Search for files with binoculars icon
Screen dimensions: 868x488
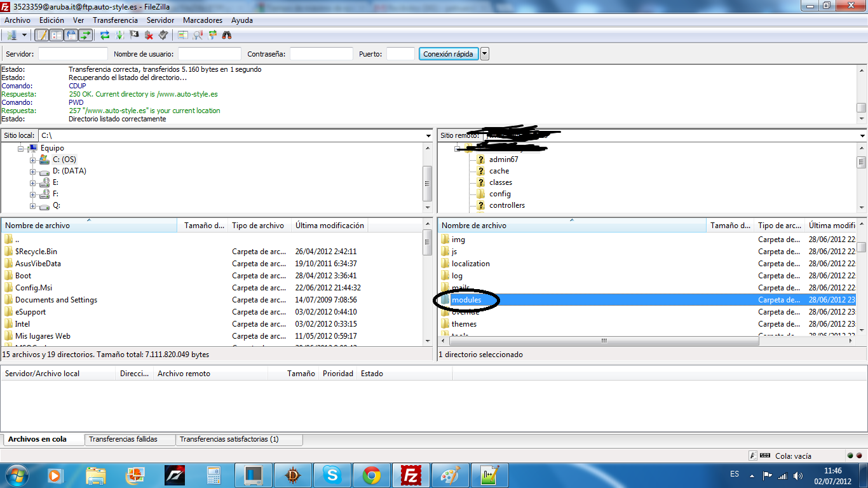(x=227, y=35)
